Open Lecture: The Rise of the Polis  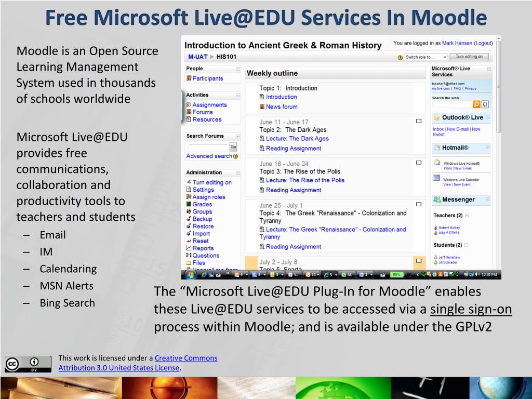tap(305, 180)
